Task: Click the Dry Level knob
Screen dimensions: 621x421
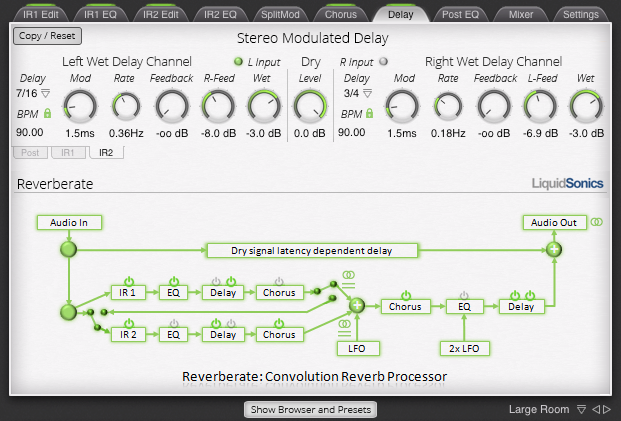Action: tap(310, 106)
